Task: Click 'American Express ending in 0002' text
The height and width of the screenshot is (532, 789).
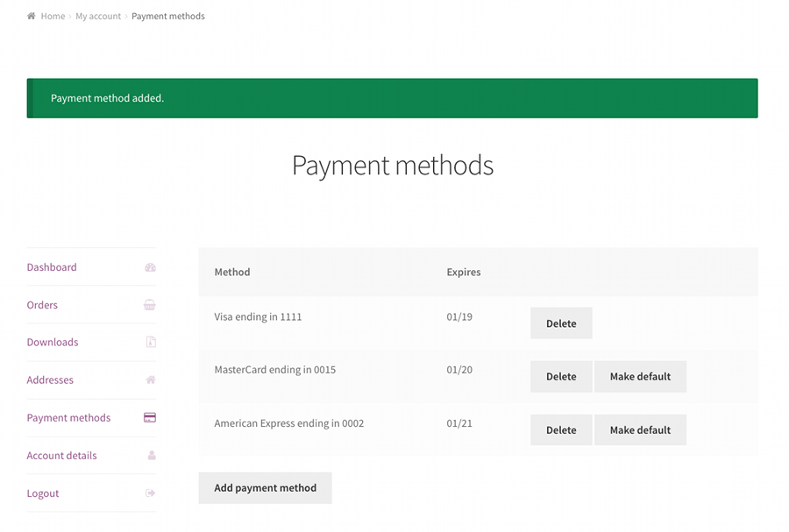Action: coord(288,423)
